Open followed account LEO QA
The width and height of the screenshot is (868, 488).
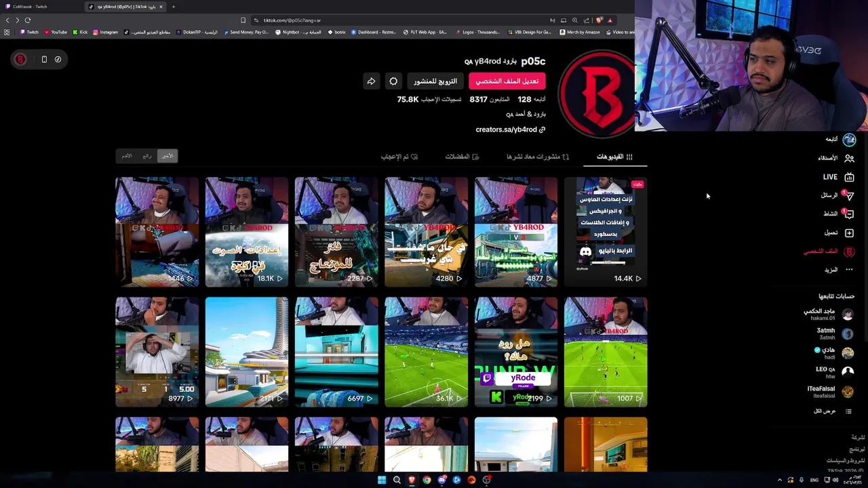pyautogui.click(x=834, y=372)
